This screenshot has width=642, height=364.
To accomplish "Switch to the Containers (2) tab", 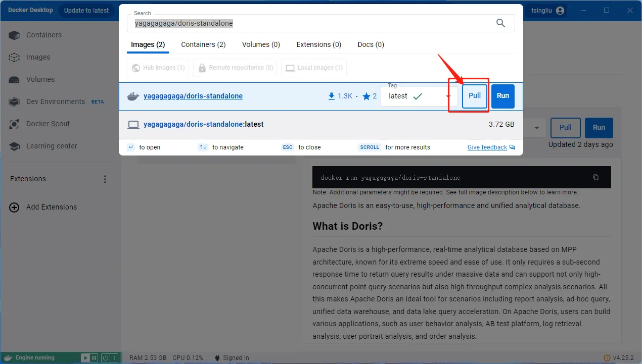I will coord(203,44).
